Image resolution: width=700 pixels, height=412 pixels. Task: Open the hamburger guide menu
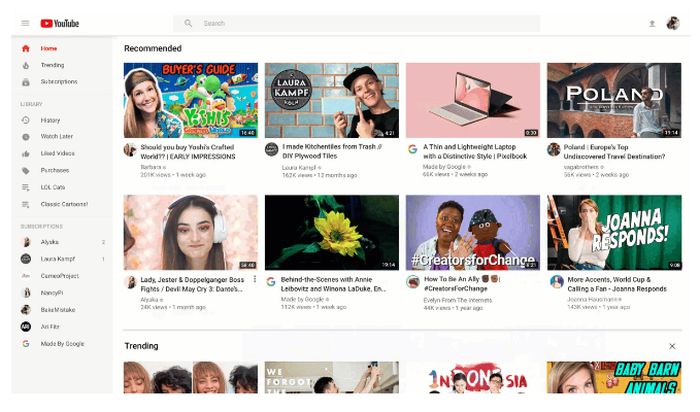(25, 23)
